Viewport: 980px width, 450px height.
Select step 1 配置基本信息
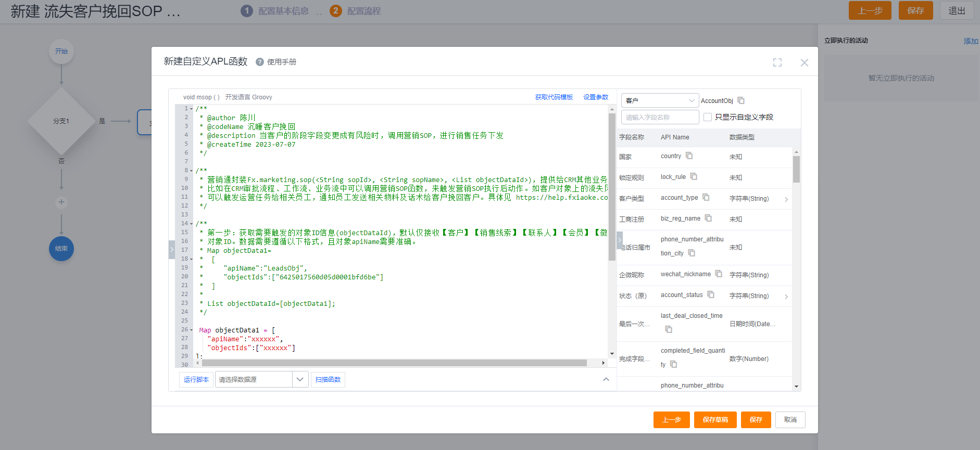(x=275, y=11)
